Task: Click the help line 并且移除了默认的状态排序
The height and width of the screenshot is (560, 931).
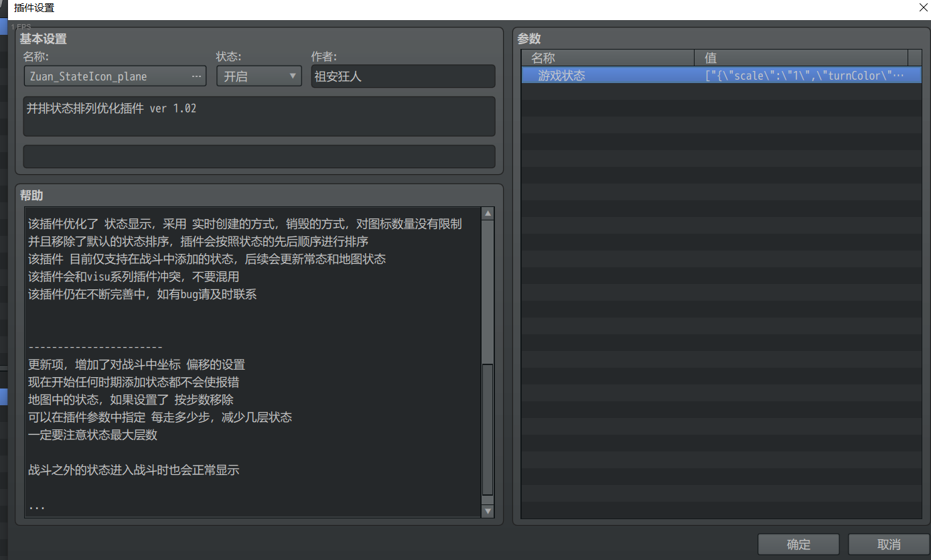Action: pos(198,241)
